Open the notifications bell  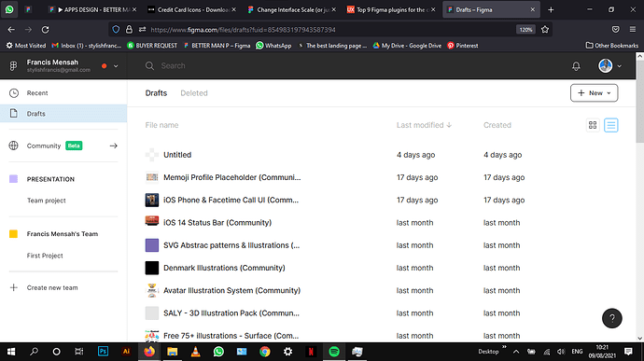[x=576, y=66]
